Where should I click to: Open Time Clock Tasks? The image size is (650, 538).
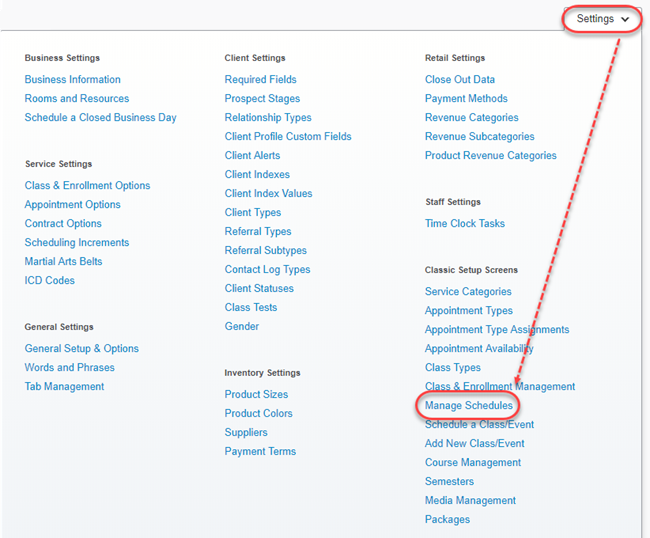[464, 224]
